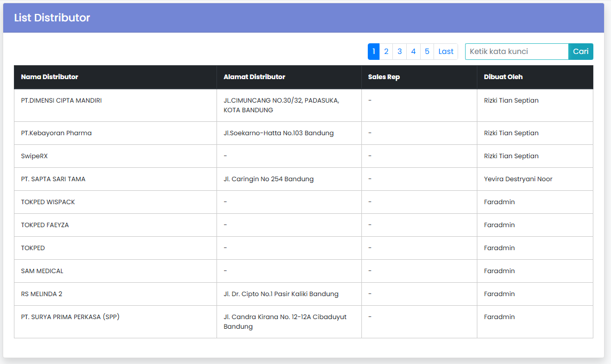The image size is (611, 364).
Task: Navigate to pagination page 5
Action: pos(427,51)
